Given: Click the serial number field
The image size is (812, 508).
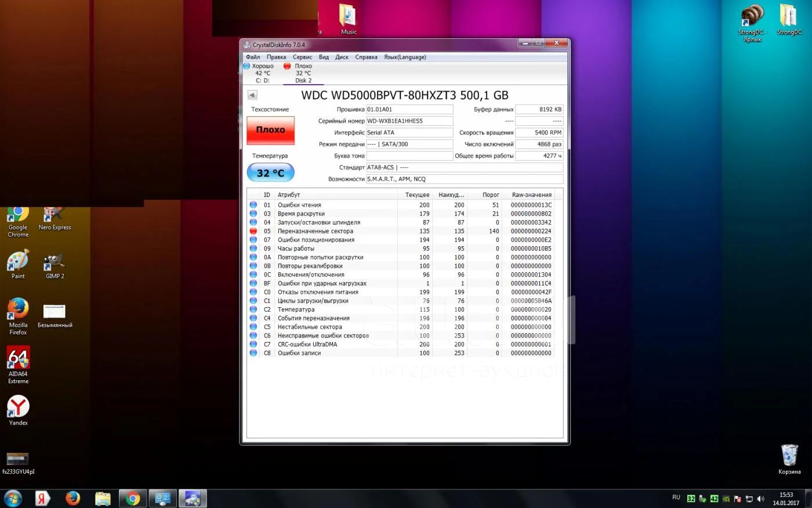Looking at the screenshot, I should pyautogui.click(x=409, y=121).
